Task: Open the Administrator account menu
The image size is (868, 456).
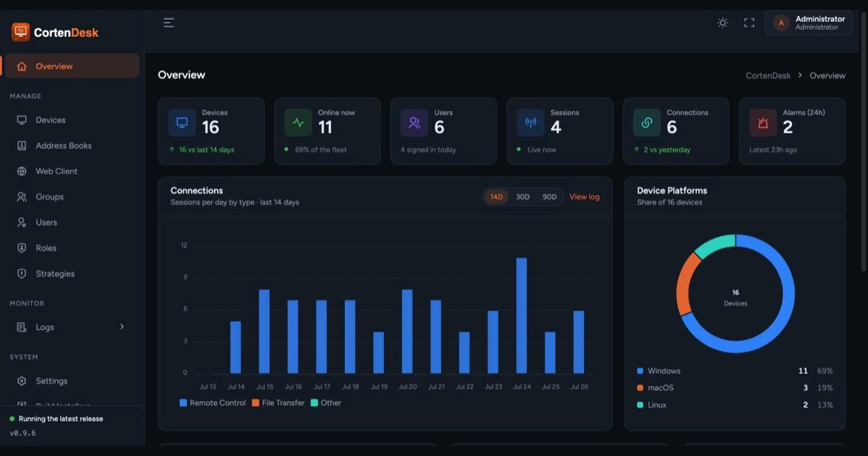Action: pos(809,22)
